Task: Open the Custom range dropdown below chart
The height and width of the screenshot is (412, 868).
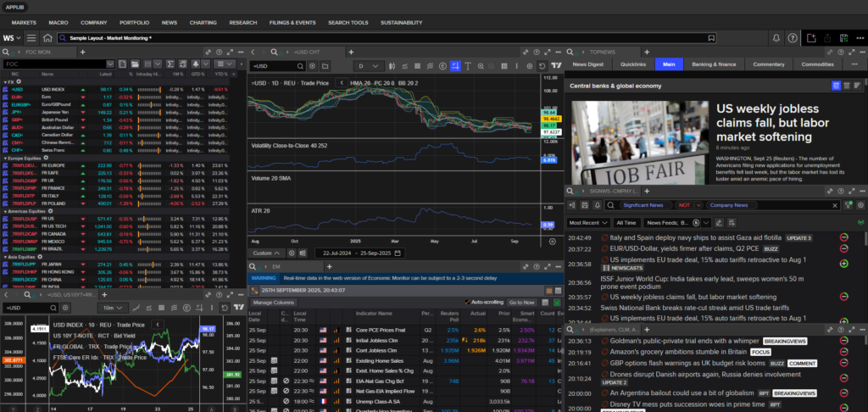Action: pos(264,253)
